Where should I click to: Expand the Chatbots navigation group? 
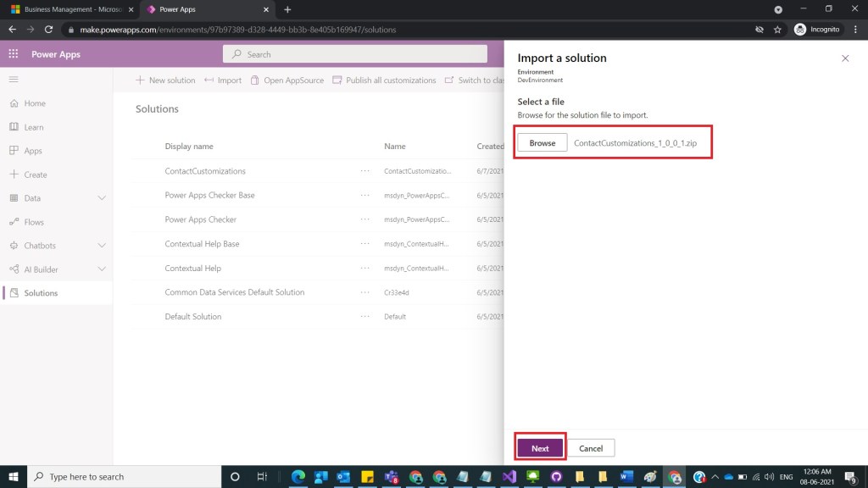(102, 246)
